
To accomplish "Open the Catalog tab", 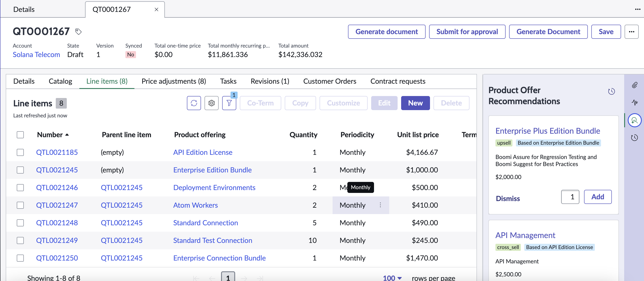I will [60, 81].
